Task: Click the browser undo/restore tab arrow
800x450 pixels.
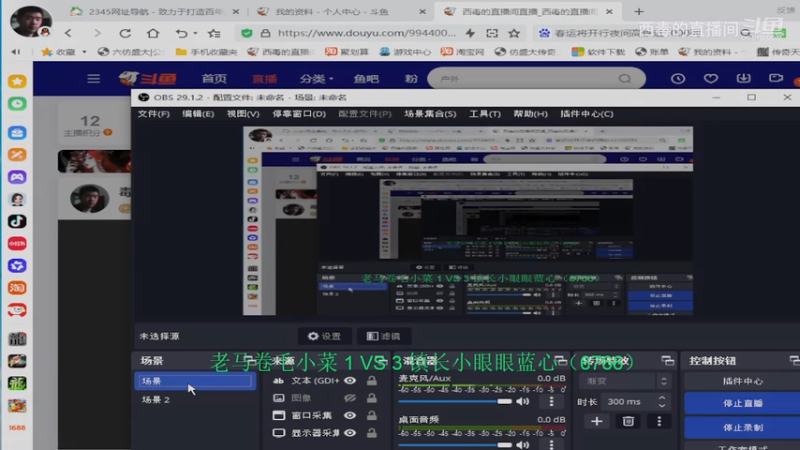Action: [182, 33]
